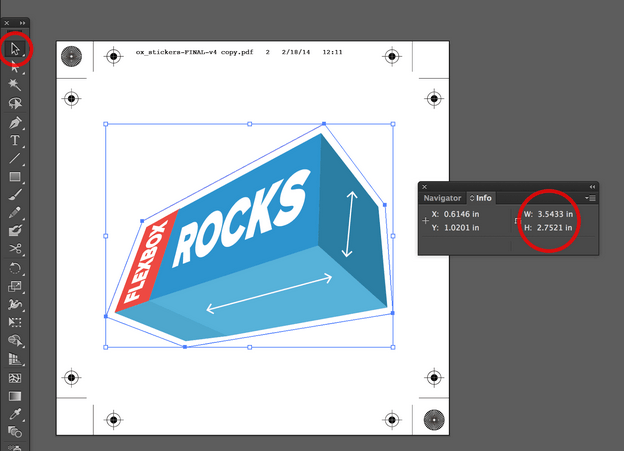Select the Free Transform tool
Image resolution: width=624 pixels, height=451 pixels.
click(x=15, y=322)
